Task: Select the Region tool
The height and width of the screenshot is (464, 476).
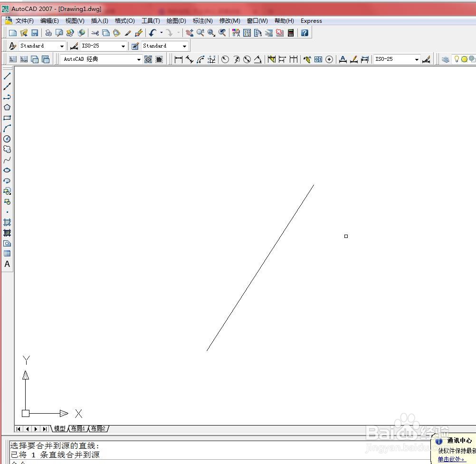Action: [7, 243]
